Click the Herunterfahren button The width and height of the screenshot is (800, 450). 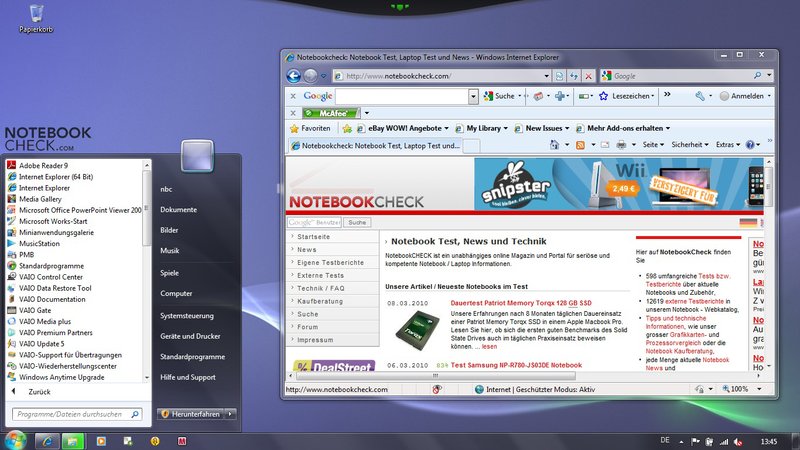coord(191,414)
